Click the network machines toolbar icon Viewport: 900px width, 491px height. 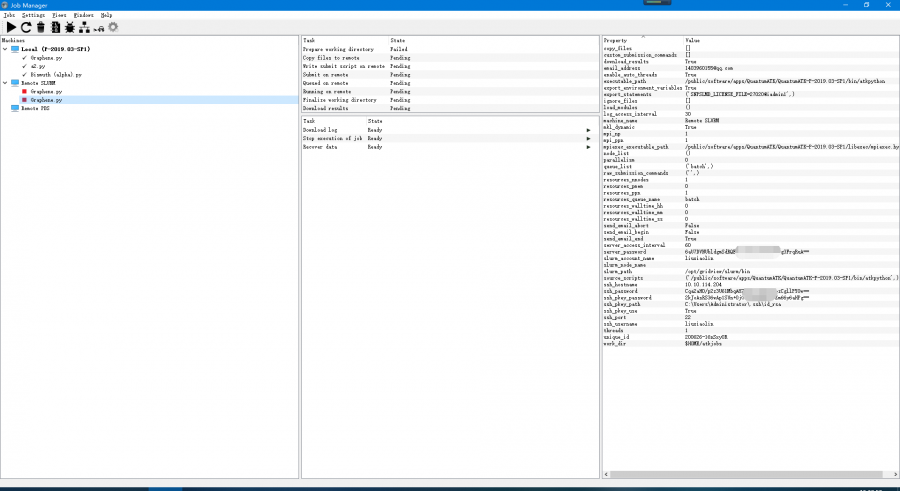click(x=84, y=27)
